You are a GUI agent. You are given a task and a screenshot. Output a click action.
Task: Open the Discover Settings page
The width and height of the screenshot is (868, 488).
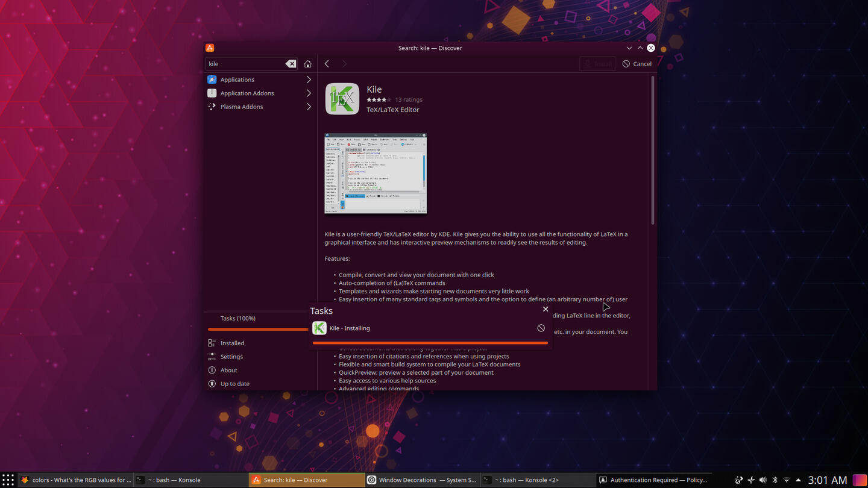click(259, 357)
